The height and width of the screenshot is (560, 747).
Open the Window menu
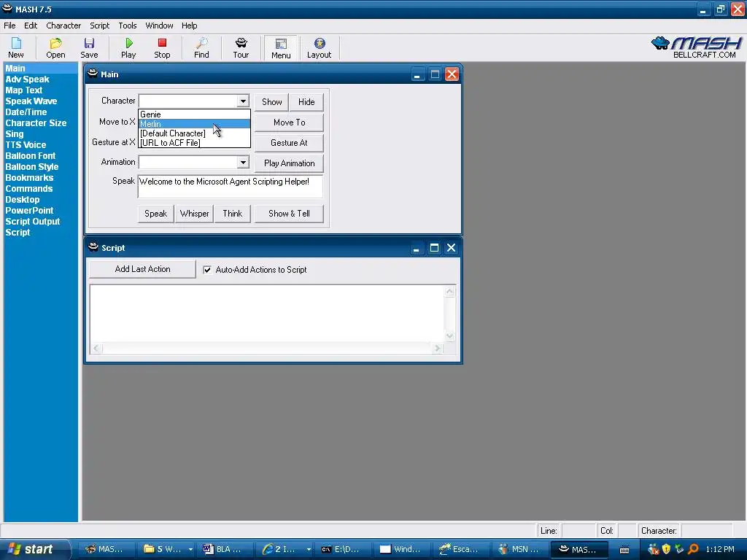pos(159,26)
